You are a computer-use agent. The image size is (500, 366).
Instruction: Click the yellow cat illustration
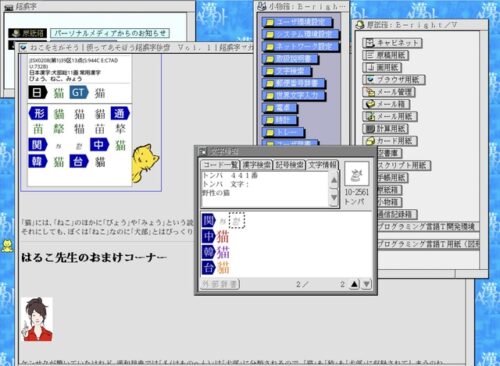[146, 163]
